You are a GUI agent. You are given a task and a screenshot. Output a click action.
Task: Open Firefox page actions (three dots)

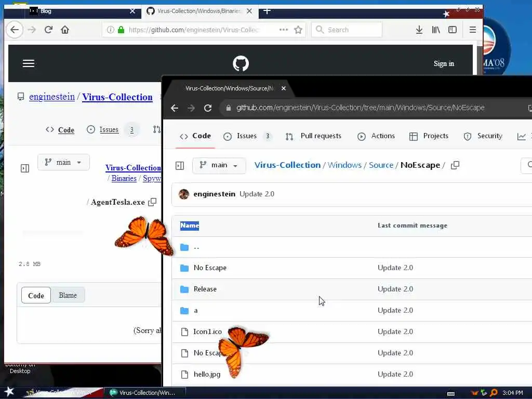tap(283, 30)
